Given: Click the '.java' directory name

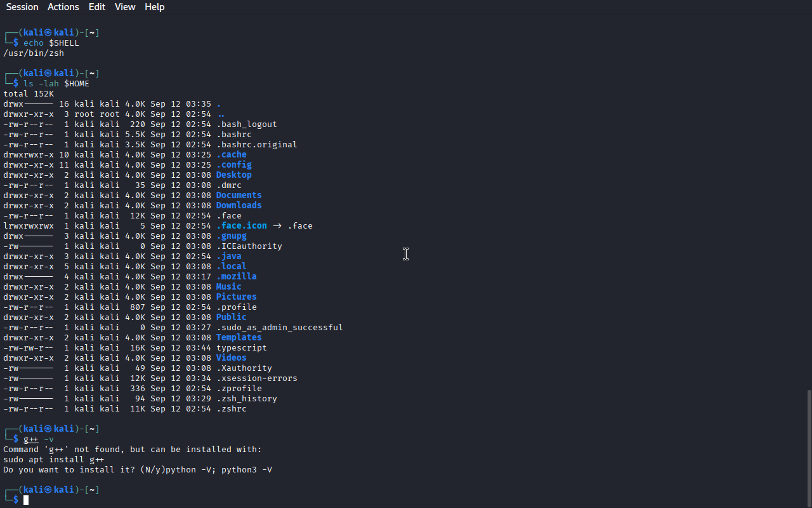Looking at the screenshot, I should pyautogui.click(x=229, y=257).
